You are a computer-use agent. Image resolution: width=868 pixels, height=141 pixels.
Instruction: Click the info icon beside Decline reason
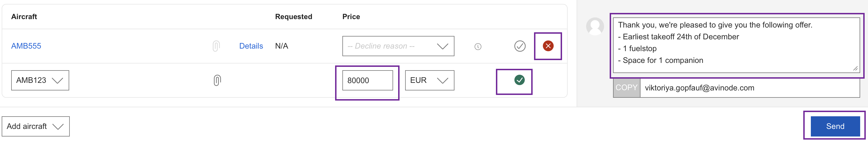click(478, 47)
